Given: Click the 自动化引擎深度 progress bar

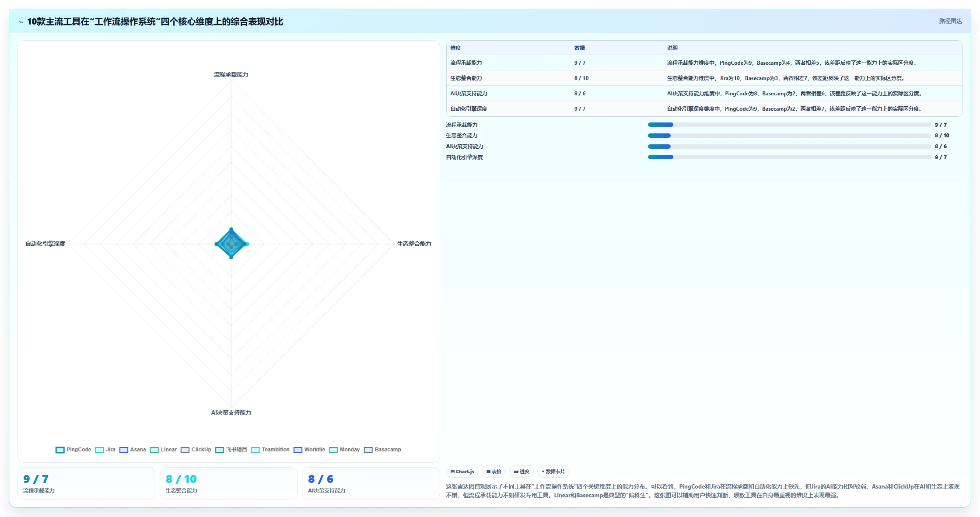Looking at the screenshot, I should coord(789,157).
